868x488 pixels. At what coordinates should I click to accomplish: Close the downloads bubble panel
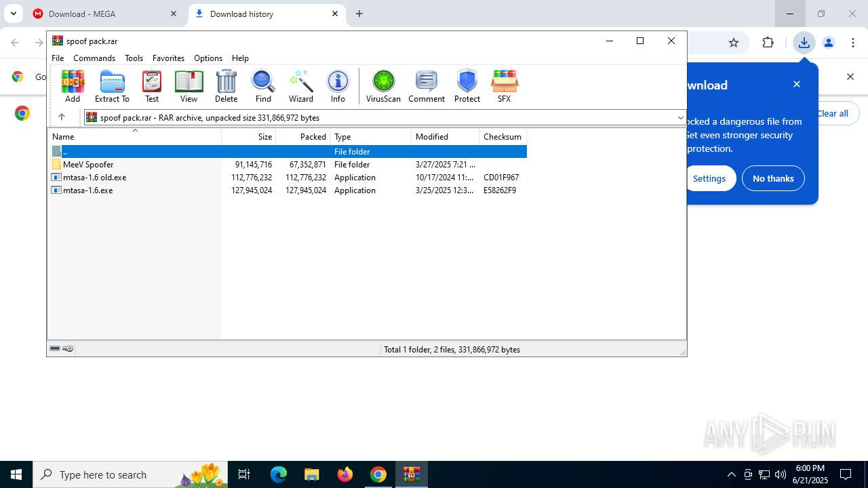pos(850,77)
